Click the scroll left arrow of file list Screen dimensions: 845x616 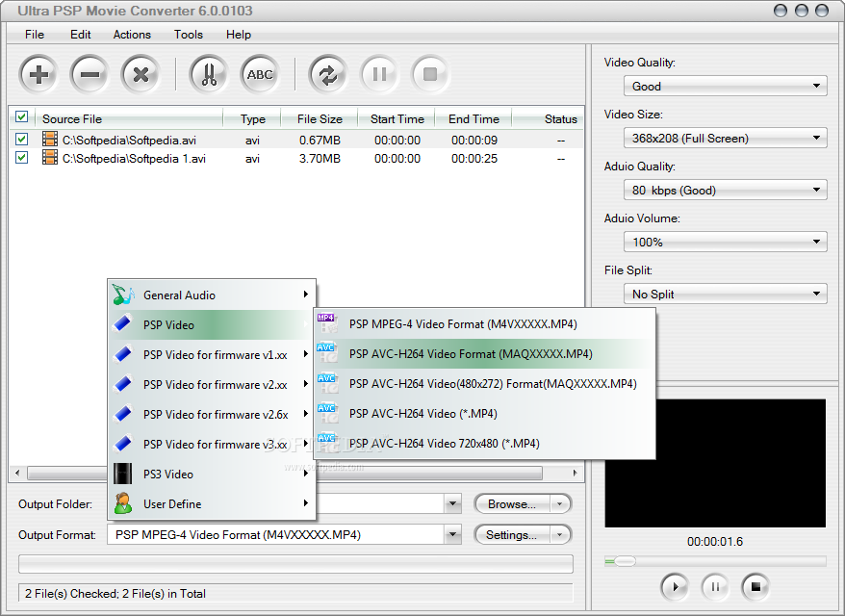point(17,473)
